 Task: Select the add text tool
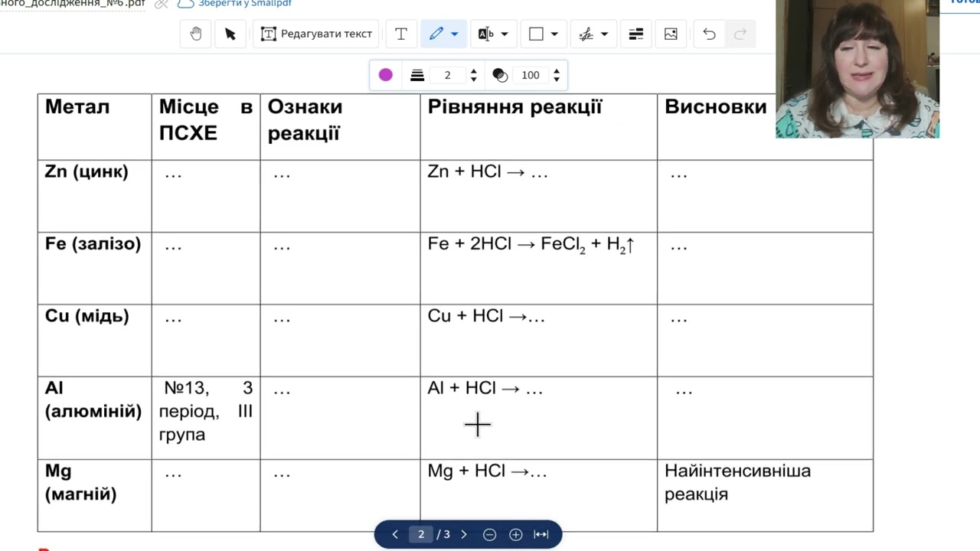(x=400, y=34)
